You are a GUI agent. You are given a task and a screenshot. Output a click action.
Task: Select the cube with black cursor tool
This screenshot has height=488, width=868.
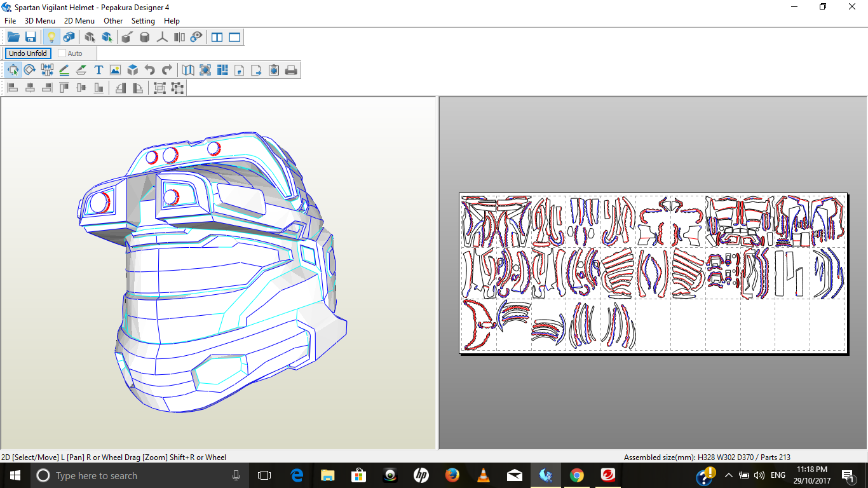coord(90,37)
